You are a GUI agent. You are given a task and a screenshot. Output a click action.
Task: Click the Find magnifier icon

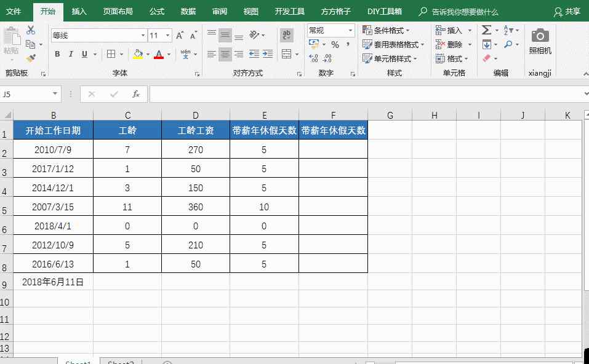pyautogui.click(x=508, y=45)
